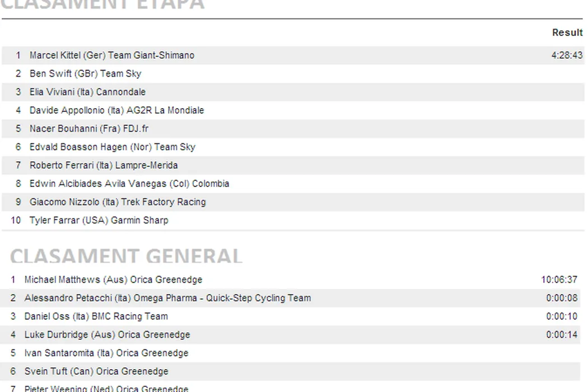This screenshot has height=392, width=588.
Task: Click the Result column header
Action: tap(567, 32)
